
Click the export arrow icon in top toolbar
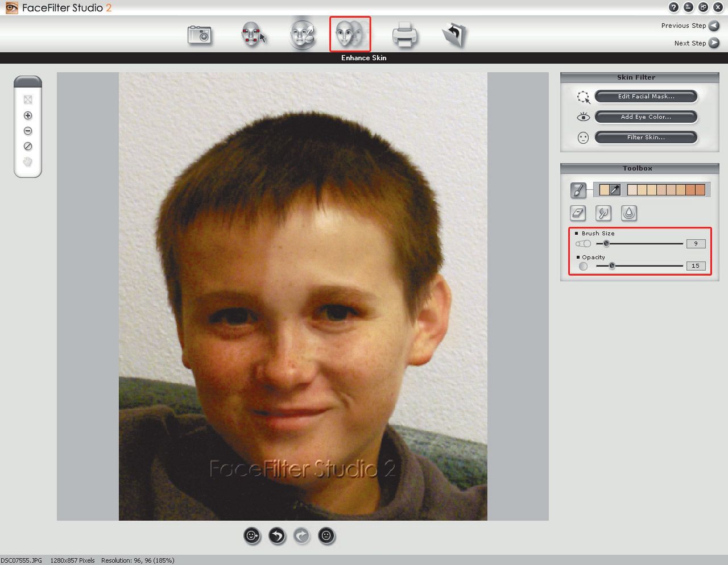(x=454, y=35)
